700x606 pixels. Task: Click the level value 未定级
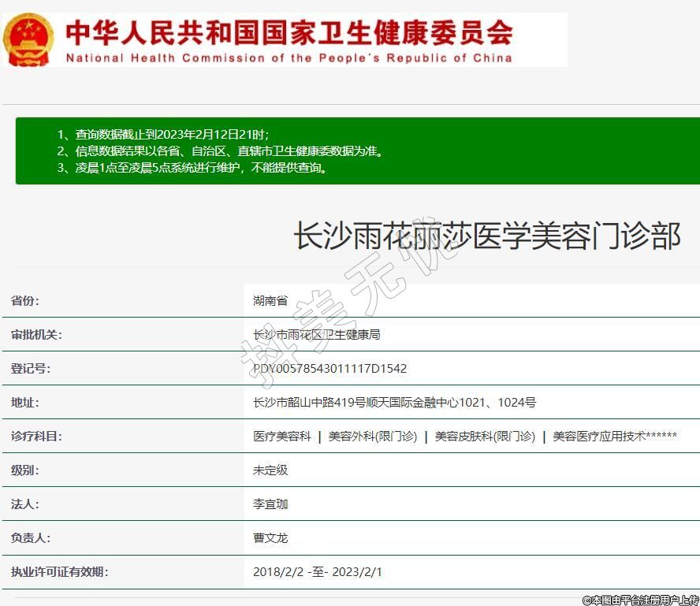pos(270,470)
